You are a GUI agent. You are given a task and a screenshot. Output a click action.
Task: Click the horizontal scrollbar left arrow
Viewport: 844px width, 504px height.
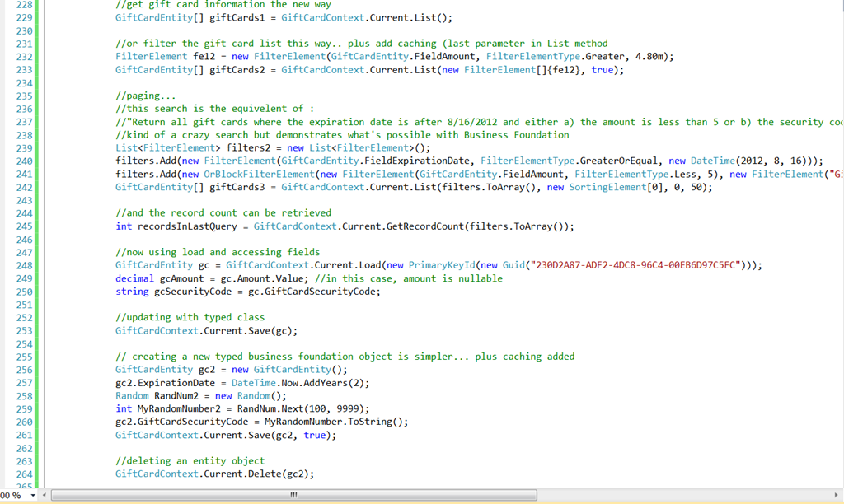(x=45, y=495)
